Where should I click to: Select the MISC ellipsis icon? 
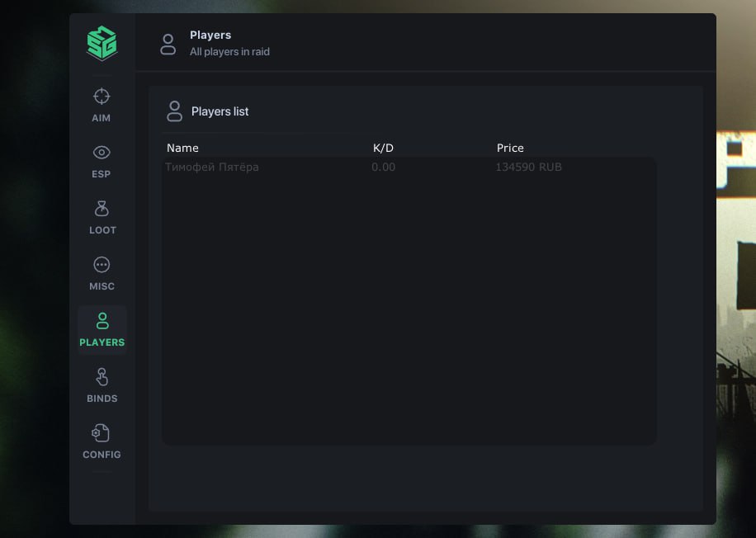(102, 265)
